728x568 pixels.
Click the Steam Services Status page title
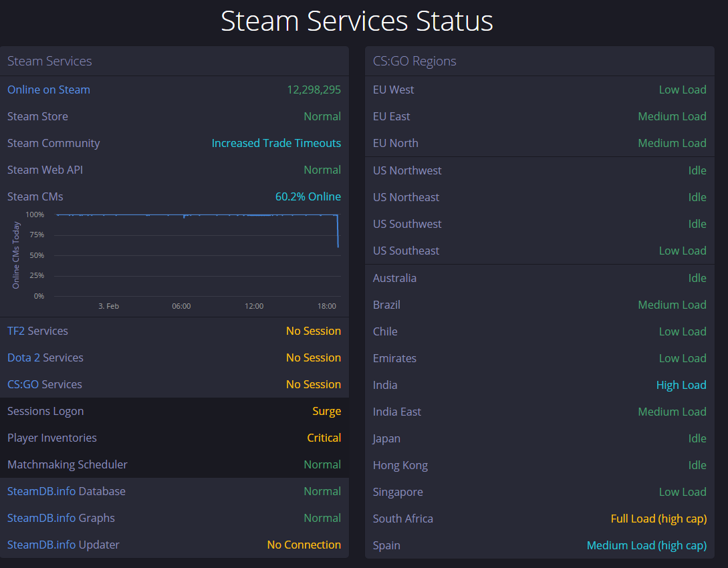tap(356, 21)
